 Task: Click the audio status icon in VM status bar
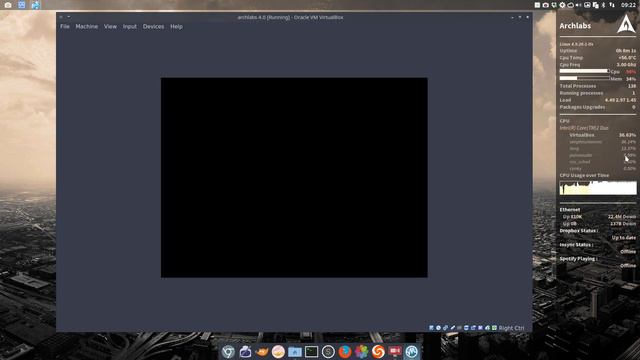pos(445,328)
